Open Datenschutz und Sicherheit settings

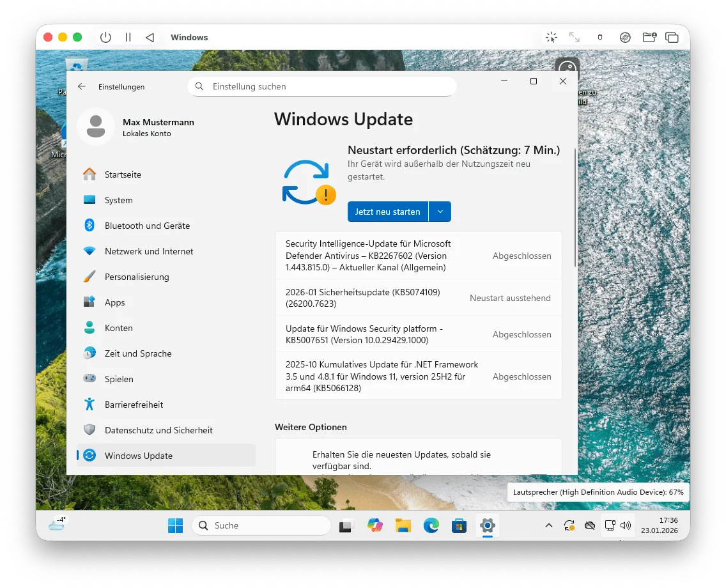click(x=166, y=430)
